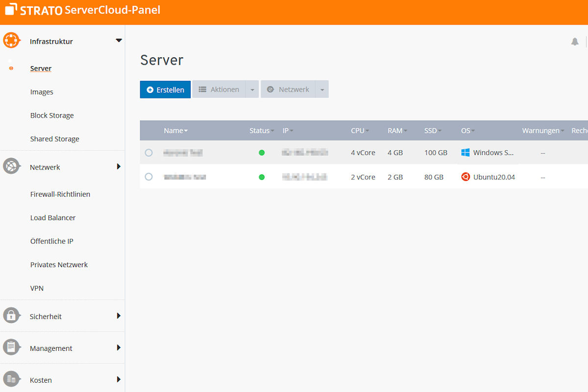Screen dimensions: 588x392
Task: Select the radio button for the Ubuntu20.04 server row
Action: point(149,177)
